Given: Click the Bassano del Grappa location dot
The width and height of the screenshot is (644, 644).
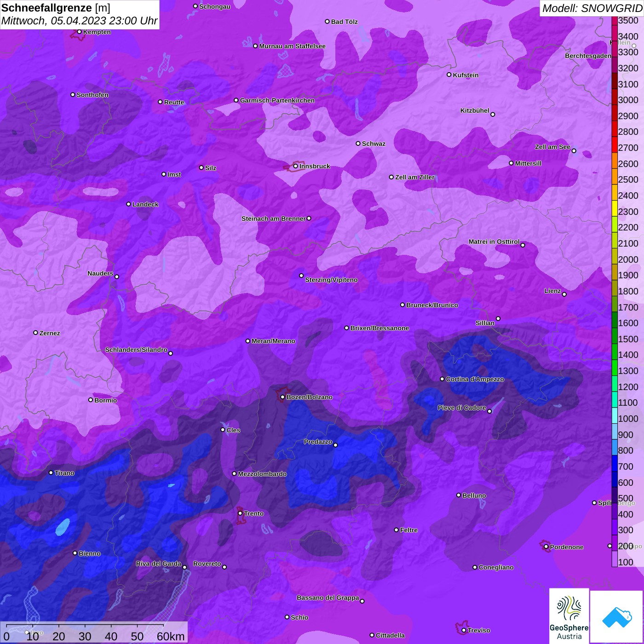Looking at the screenshot, I should tap(362, 601).
